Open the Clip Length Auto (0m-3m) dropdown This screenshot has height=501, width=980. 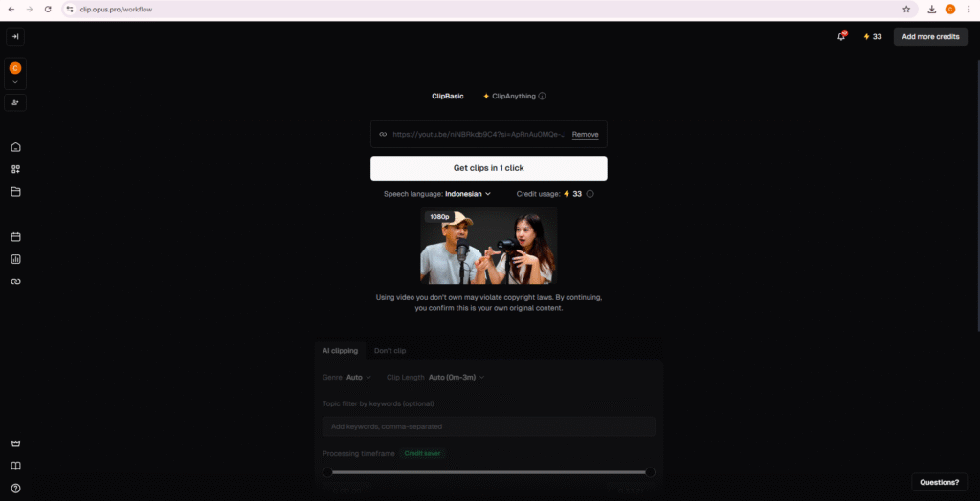[457, 377]
